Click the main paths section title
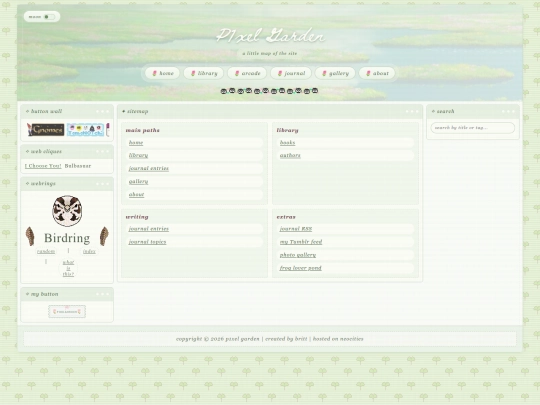 143,130
